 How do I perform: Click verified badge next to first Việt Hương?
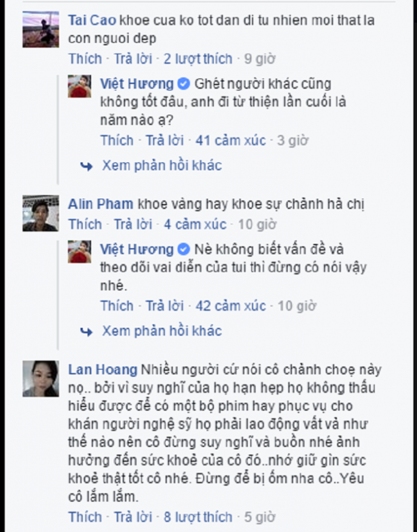click(x=184, y=84)
